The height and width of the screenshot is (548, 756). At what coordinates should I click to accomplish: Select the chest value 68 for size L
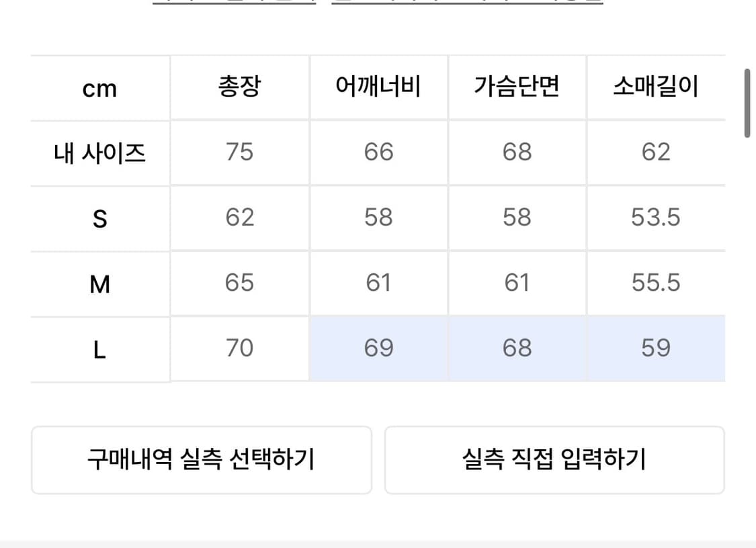click(517, 348)
